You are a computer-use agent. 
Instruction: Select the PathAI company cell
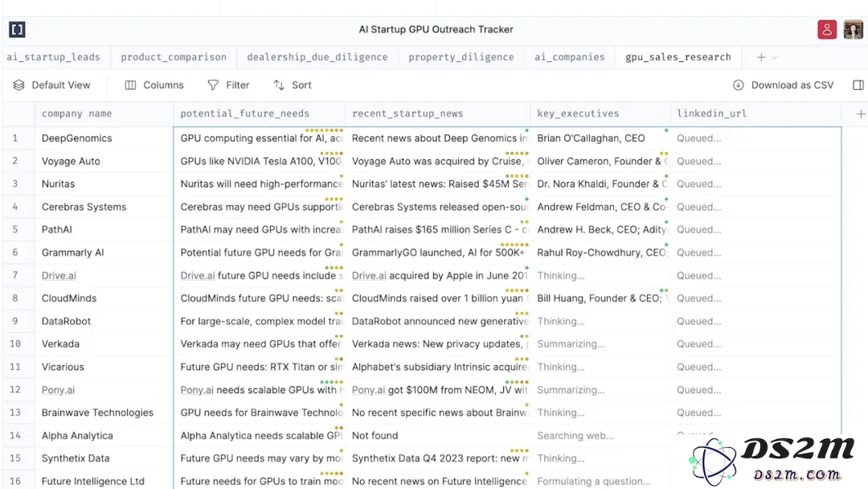tap(104, 229)
